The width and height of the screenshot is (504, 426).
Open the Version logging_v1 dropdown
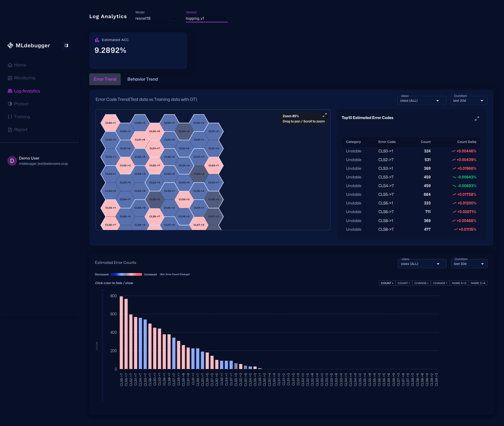[206, 18]
